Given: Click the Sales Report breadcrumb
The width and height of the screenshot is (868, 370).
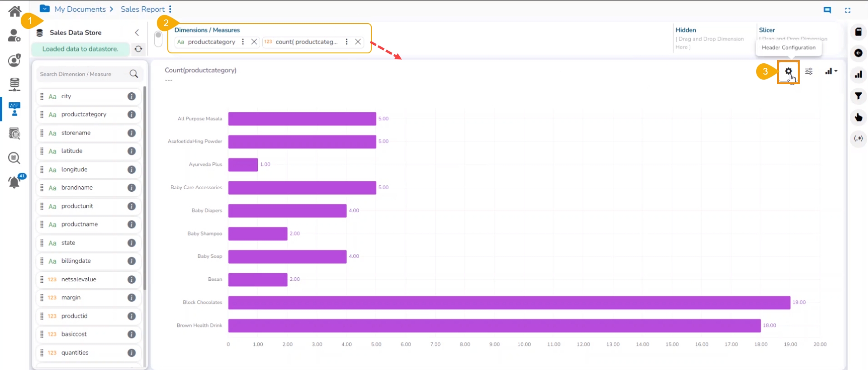Looking at the screenshot, I should pos(142,9).
